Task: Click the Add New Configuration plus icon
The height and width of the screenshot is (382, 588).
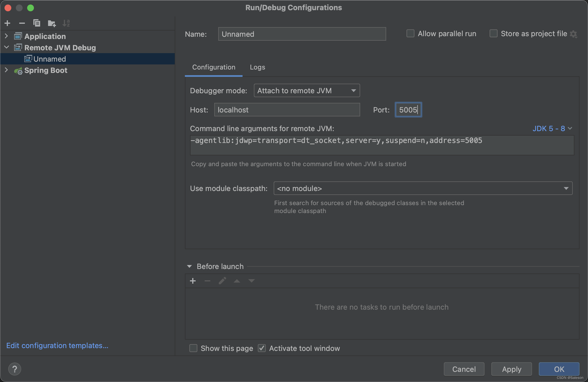Action: click(8, 23)
